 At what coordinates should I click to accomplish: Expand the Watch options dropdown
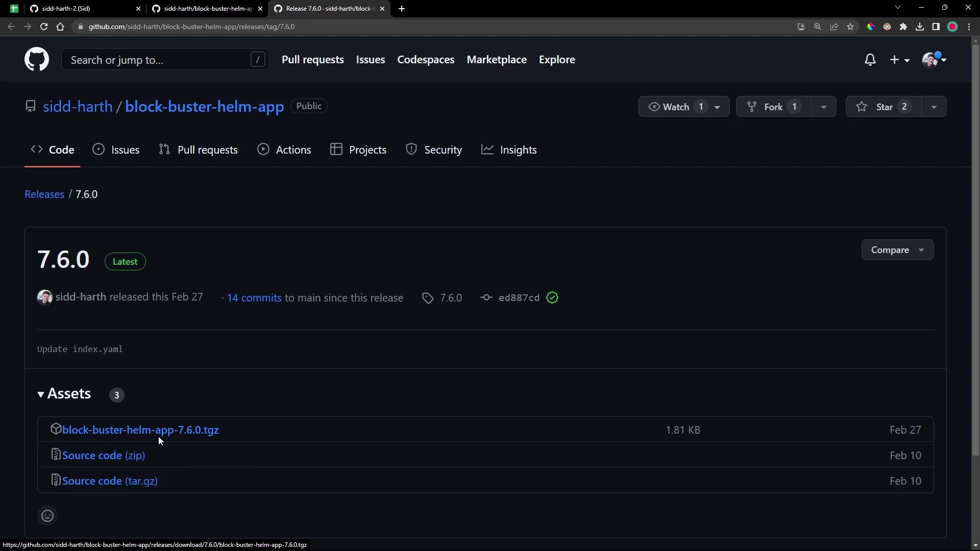coord(717,107)
